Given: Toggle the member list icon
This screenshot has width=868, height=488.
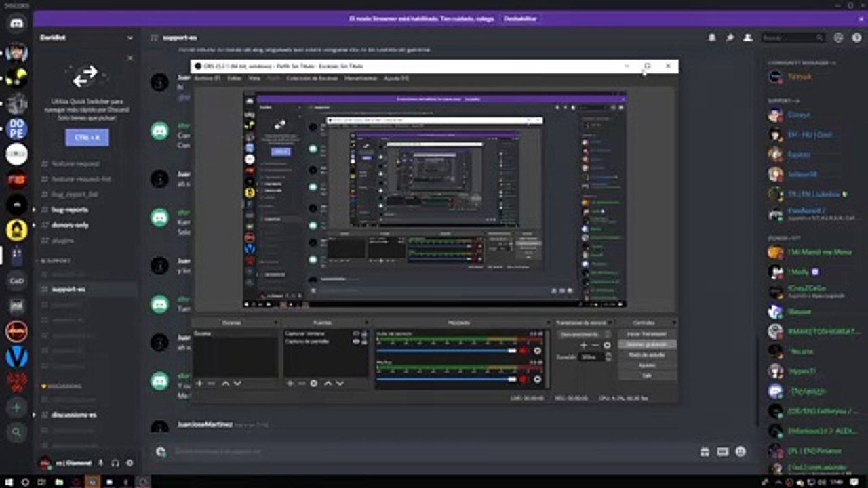Looking at the screenshot, I should point(747,38).
